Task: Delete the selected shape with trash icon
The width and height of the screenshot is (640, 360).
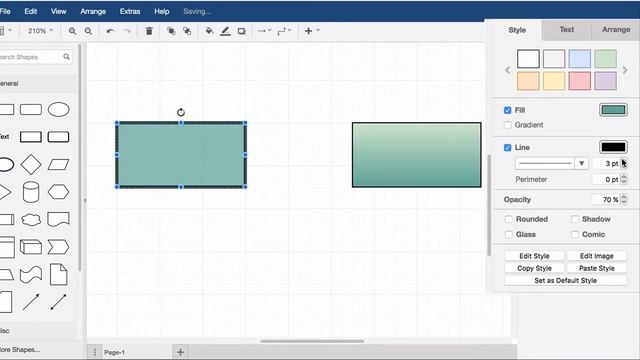Action: (x=149, y=31)
